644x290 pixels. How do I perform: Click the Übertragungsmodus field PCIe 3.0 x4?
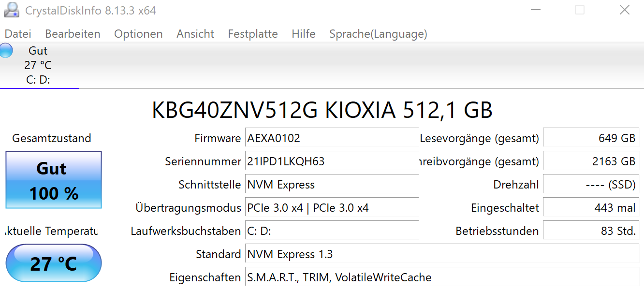pos(332,208)
